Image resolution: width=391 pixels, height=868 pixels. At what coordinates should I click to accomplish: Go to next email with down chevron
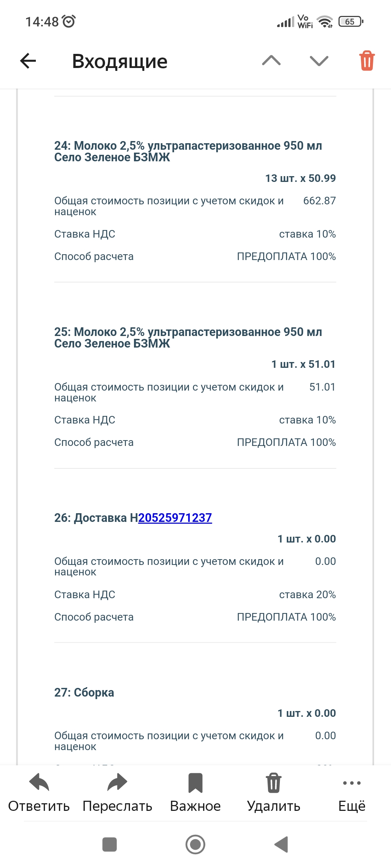pos(319,61)
